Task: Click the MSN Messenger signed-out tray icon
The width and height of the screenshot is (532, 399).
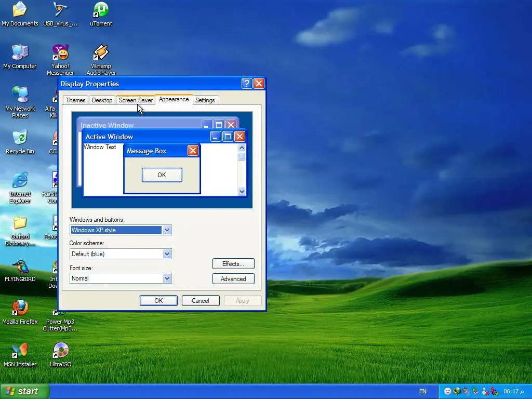Action: coord(485,392)
